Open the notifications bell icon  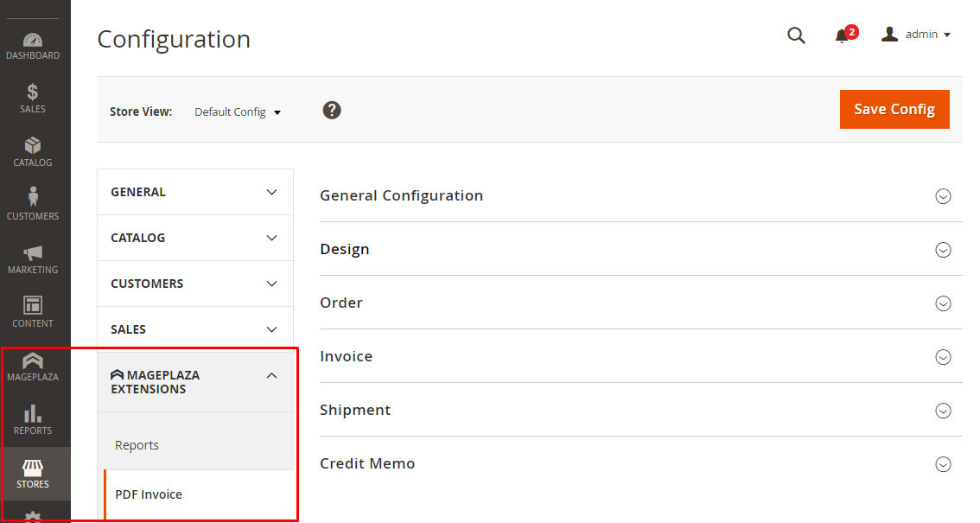(x=842, y=35)
